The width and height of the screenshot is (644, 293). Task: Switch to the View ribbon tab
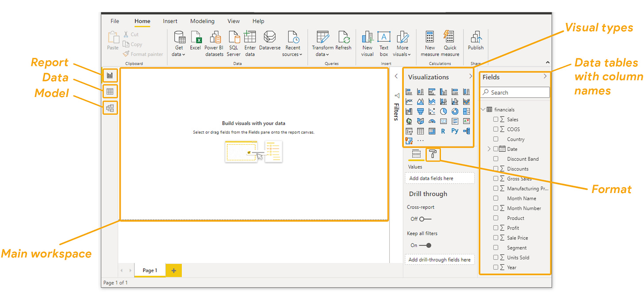(234, 21)
